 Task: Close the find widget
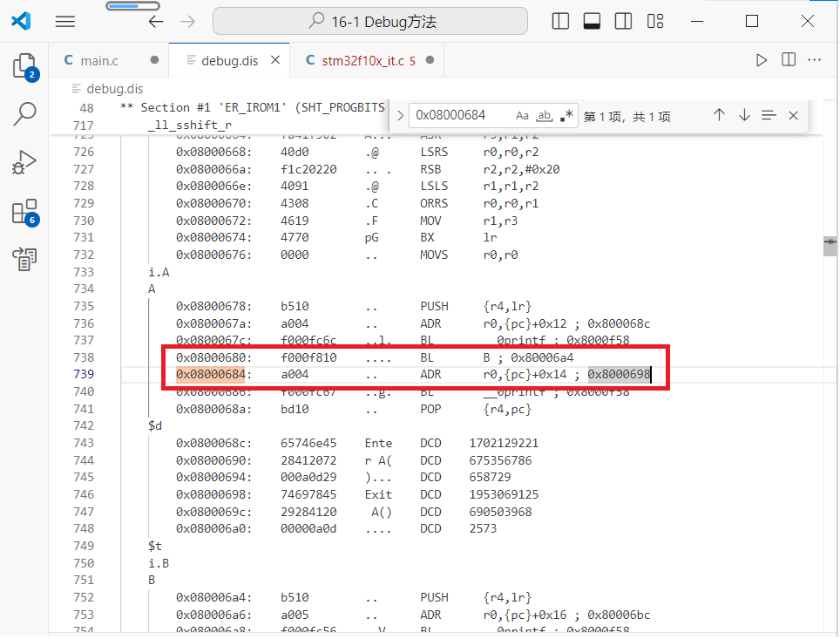793,114
